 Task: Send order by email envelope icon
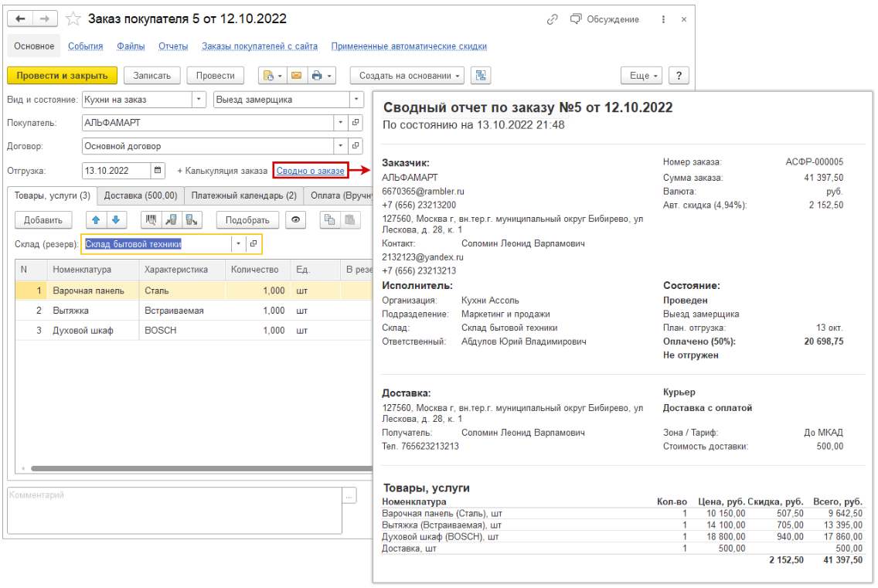coord(297,76)
